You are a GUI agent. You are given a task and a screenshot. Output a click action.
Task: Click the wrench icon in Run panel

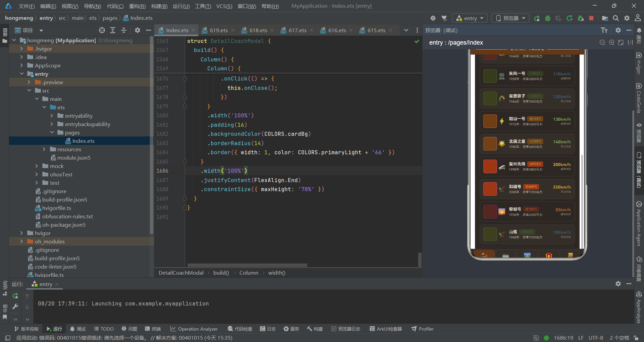(15, 306)
